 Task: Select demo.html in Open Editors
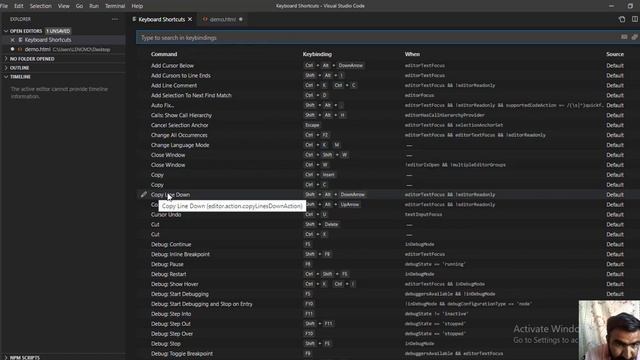63,49
